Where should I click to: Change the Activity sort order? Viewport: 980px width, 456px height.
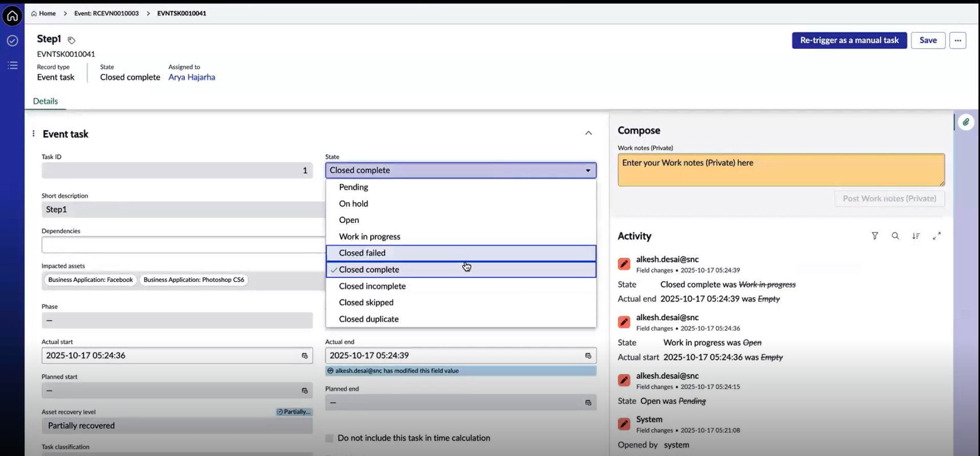click(915, 236)
